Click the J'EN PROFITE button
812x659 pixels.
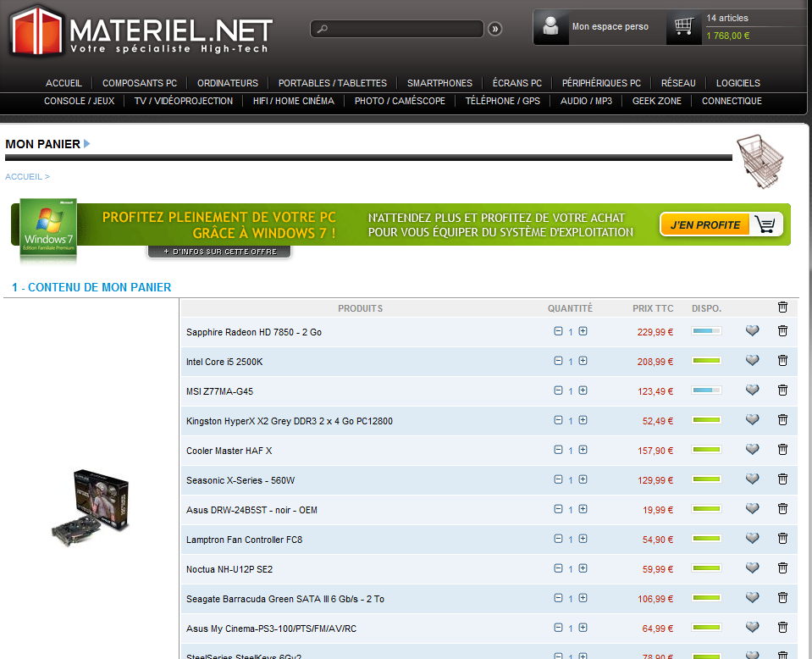point(721,224)
